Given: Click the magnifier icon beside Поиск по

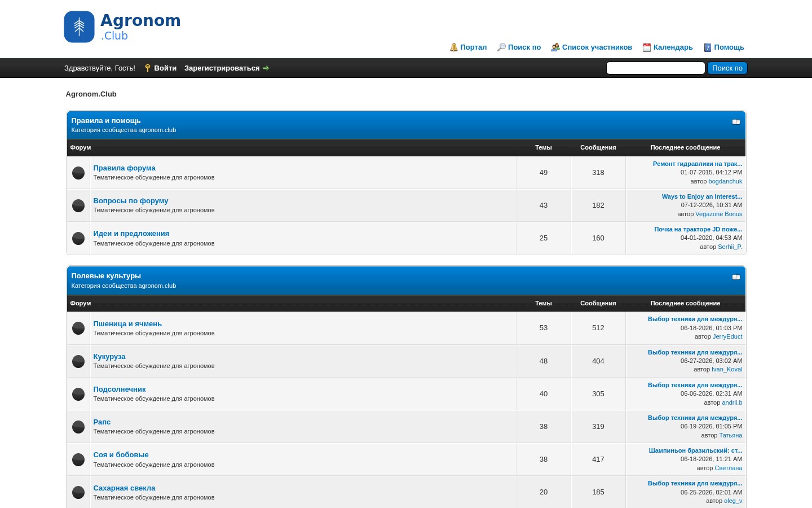Looking at the screenshot, I should tap(501, 47).
